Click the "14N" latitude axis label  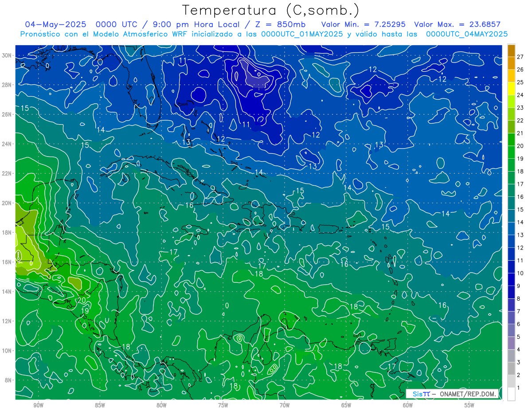[7, 291]
